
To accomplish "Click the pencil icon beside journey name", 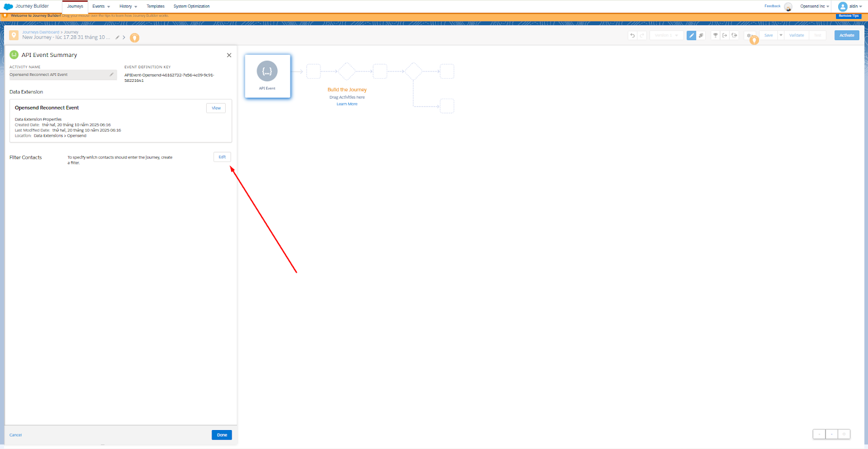I will [x=117, y=37].
